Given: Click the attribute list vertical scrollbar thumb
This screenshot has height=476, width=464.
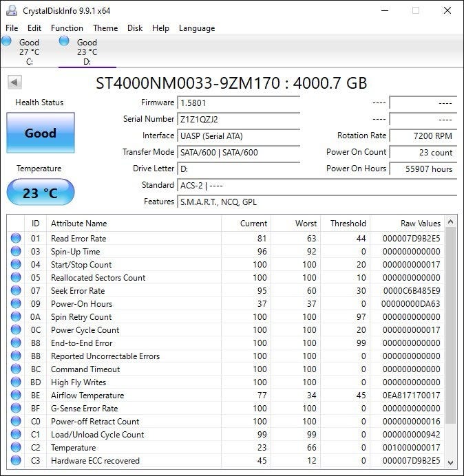Looking at the screenshot, I should pyautogui.click(x=450, y=325).
